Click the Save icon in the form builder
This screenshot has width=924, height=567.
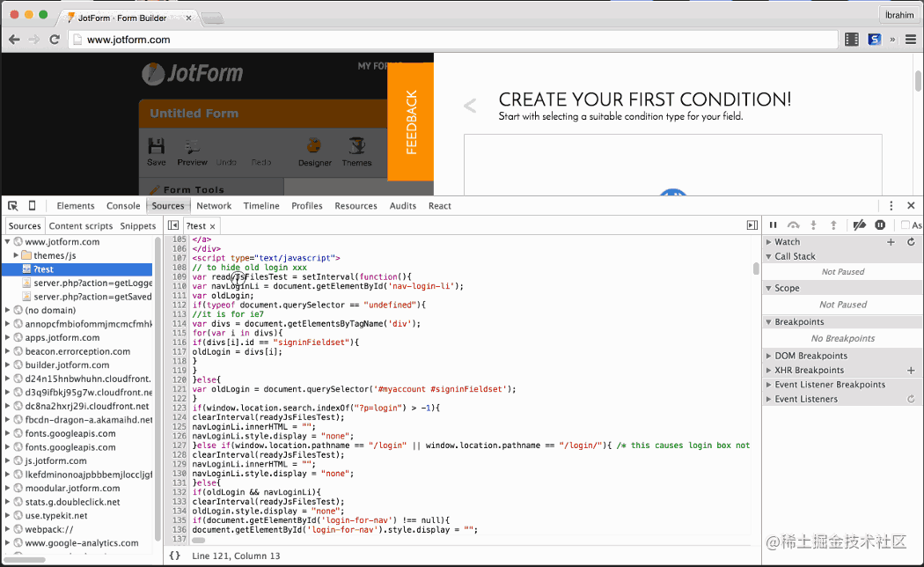[x=156, y=151]
